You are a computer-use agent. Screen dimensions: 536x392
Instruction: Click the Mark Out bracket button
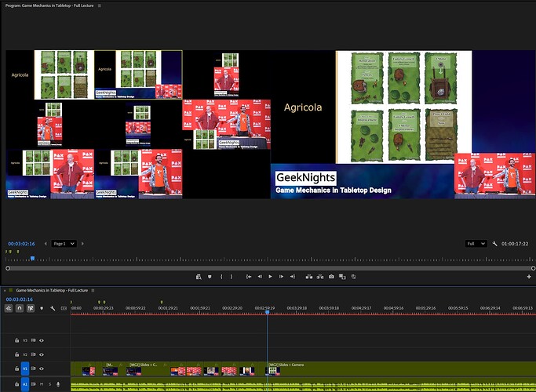(232, 277)
